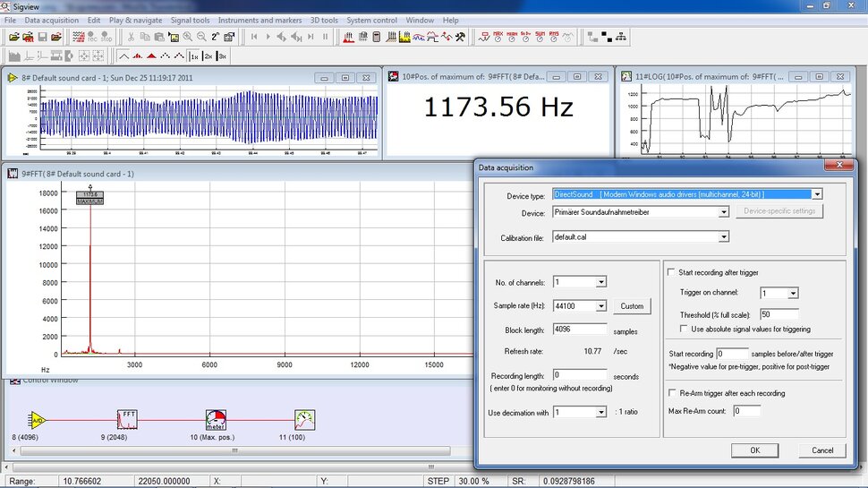Screen dimensions: 868x488
Task: Open the Device dropdown list
Action: tap(724, 212)
